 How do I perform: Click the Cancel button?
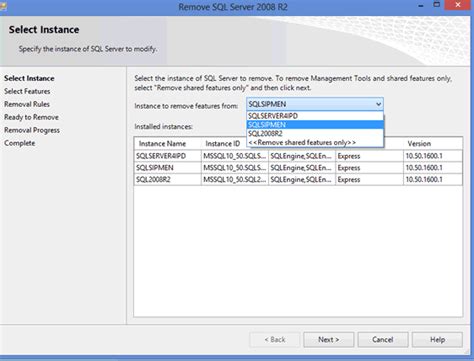(x=383, y=340)
